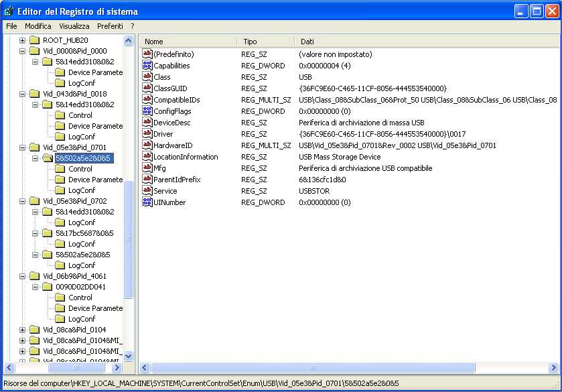This screenshot has width=562, height=392.
Task: Click the UINumber DWORD value icon
Action: [x=147, y=202]
